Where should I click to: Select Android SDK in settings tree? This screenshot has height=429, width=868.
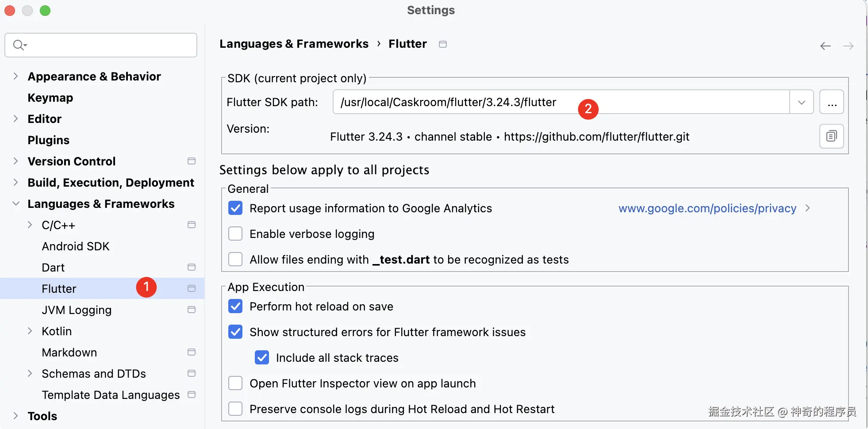coord(75,246)
